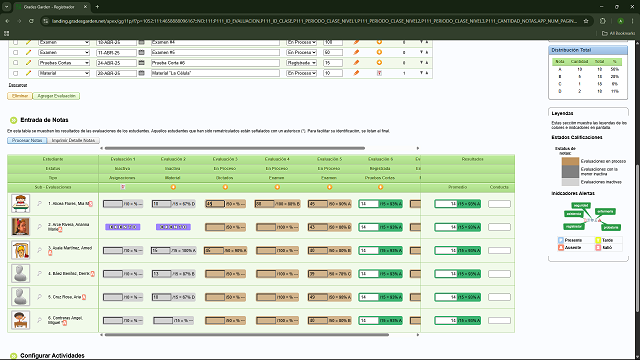
Task: Open the tab search dropdown in the browser
Action: pos(7,7)
